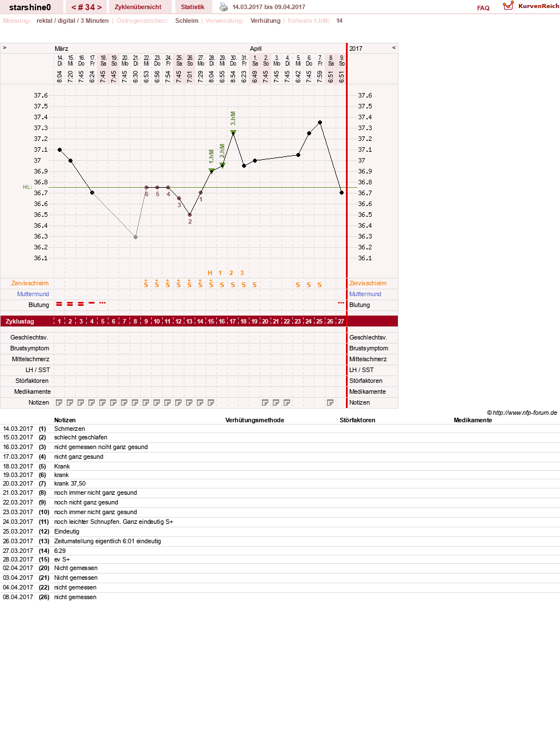Visit the http://www.nfp-forum.de link

tap(525, 413)
